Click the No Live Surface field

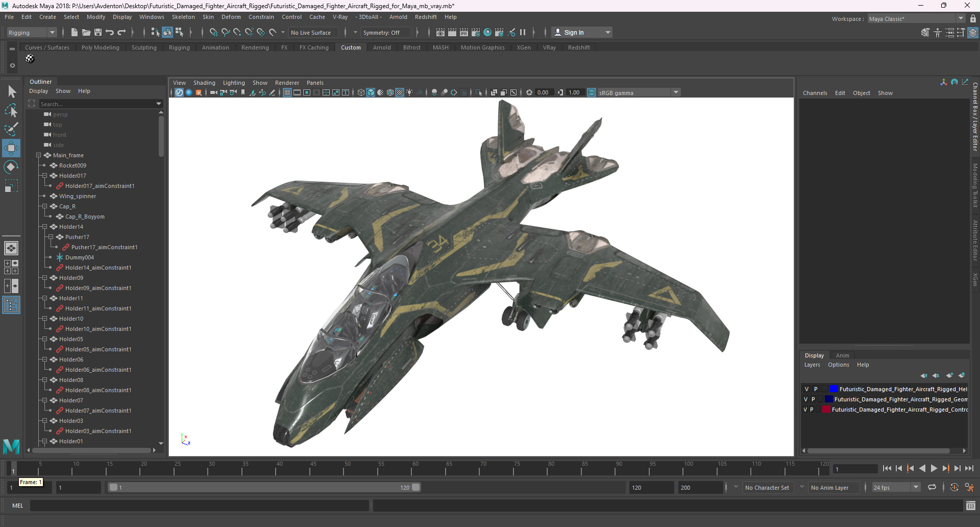(313, 32)
